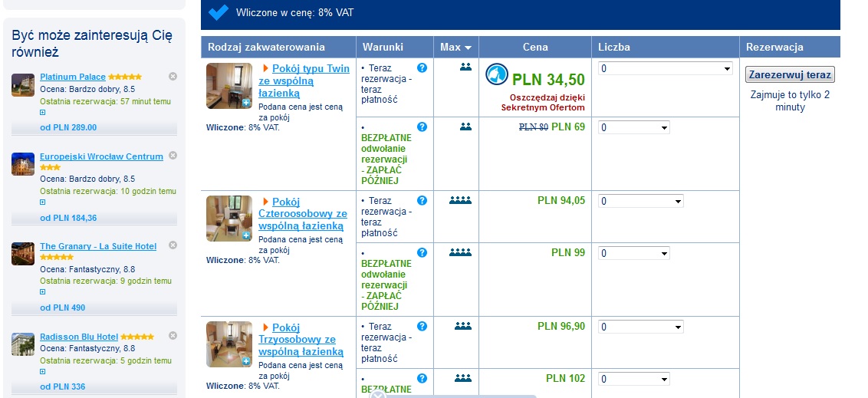Click help icon beside Twin room pay-now condition

422,67
